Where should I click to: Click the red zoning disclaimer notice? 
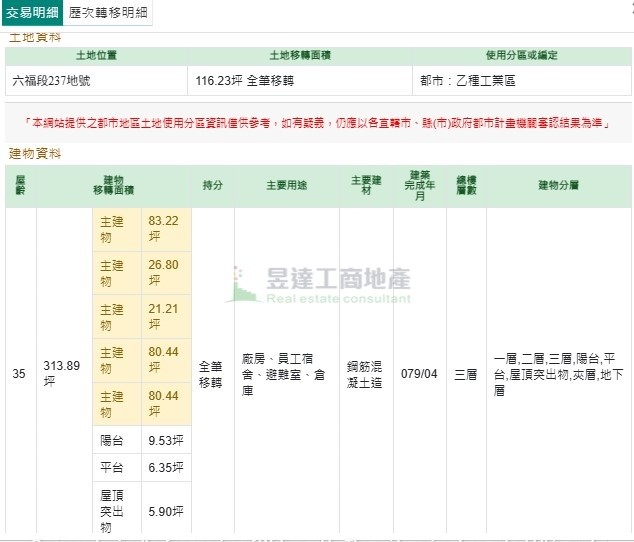point(317,122)
